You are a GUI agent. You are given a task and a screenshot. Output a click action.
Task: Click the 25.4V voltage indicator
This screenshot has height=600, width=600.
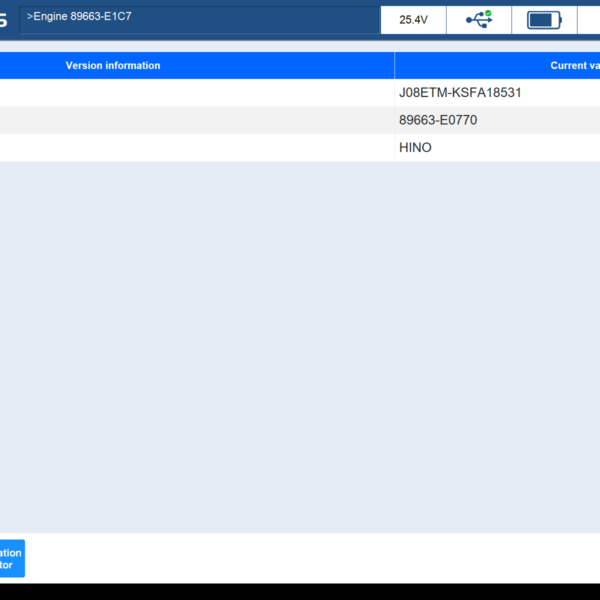click(x=413, y=20)
